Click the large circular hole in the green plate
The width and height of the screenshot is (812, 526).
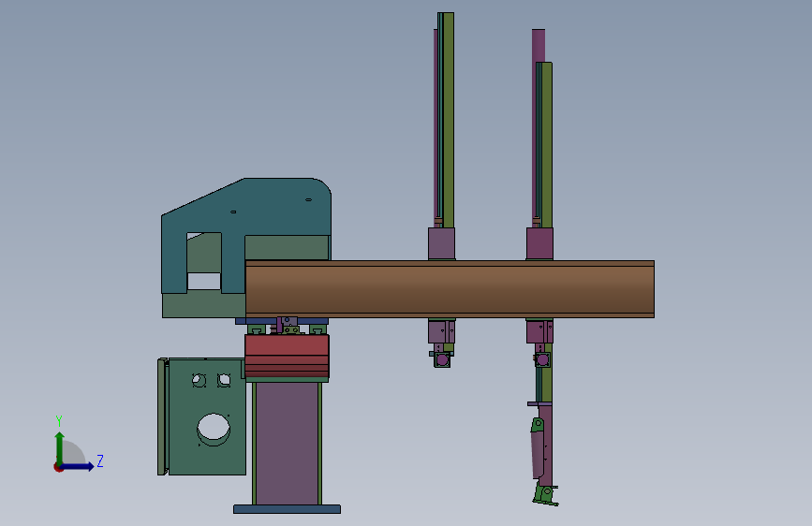pos(214,429)
